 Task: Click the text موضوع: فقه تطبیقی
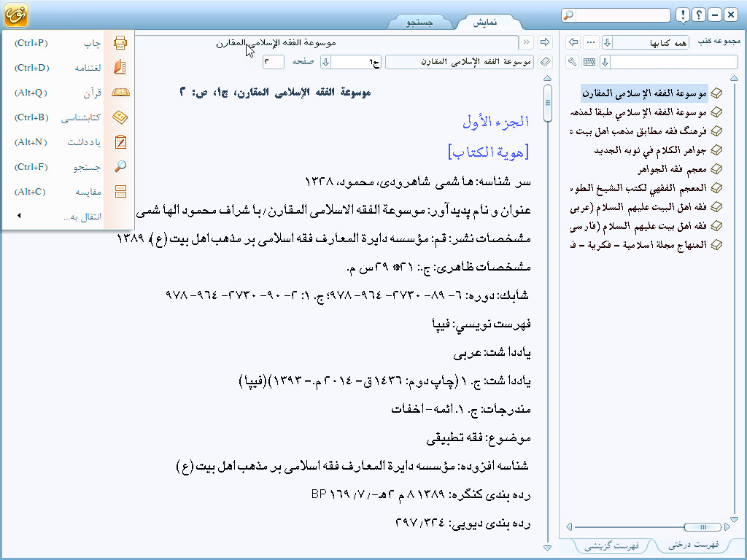pyautogui.click(x=479, y=438)
